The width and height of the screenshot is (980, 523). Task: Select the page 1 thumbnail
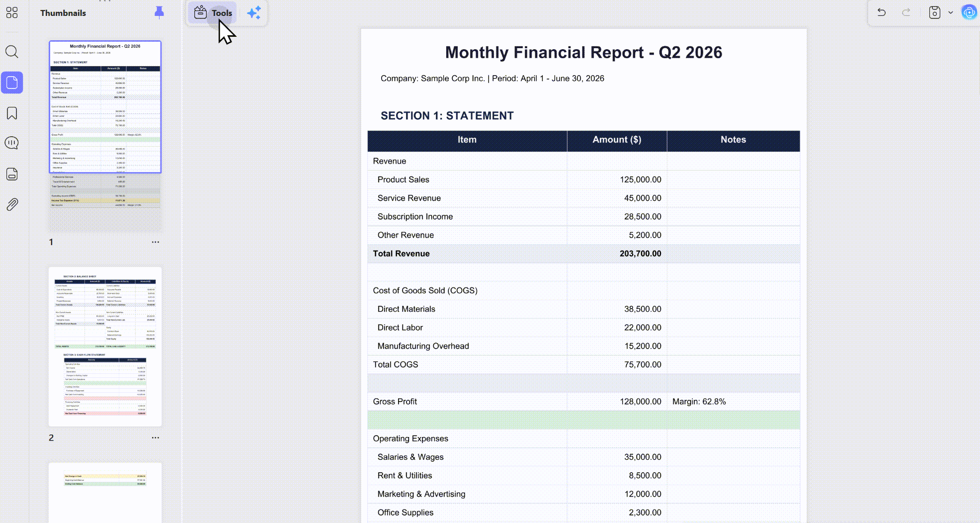coord(105,107)
